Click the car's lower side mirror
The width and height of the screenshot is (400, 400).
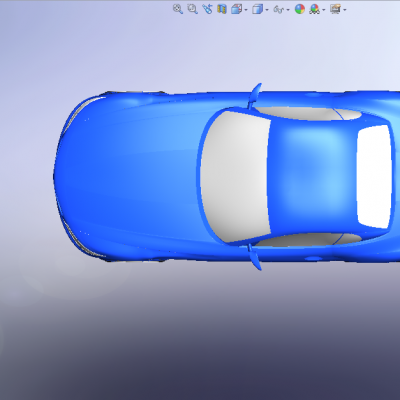[255, 257]
